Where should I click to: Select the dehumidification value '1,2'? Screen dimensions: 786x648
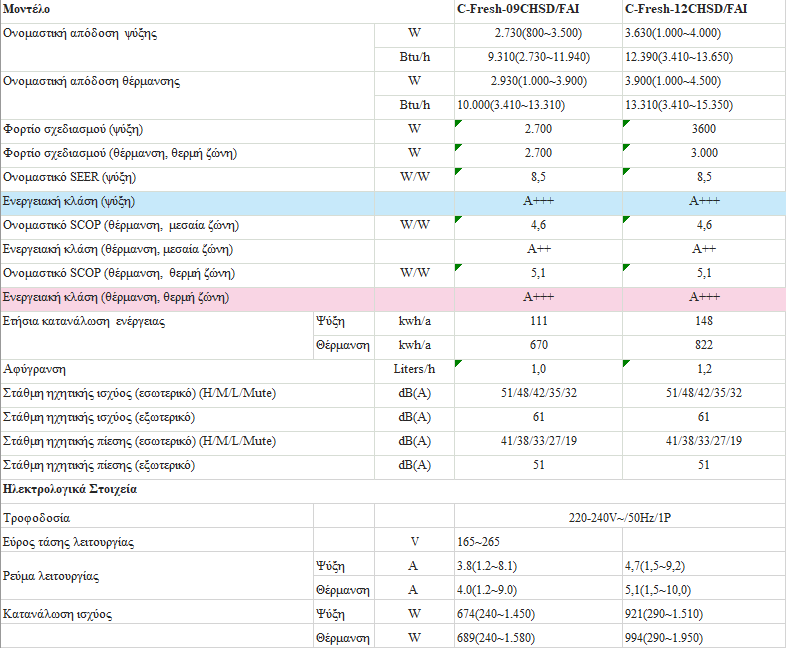[x=704, y=369]
